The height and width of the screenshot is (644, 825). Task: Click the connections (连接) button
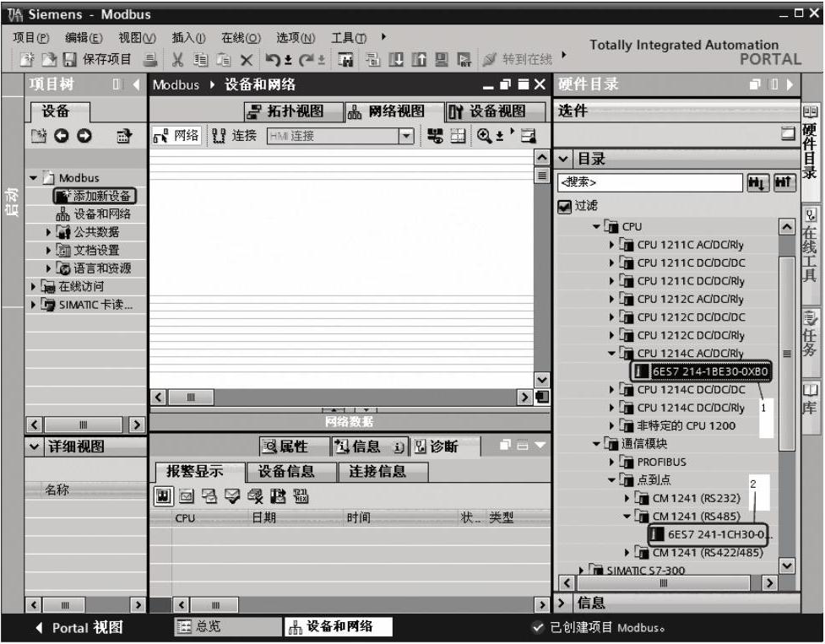(234, 136)
